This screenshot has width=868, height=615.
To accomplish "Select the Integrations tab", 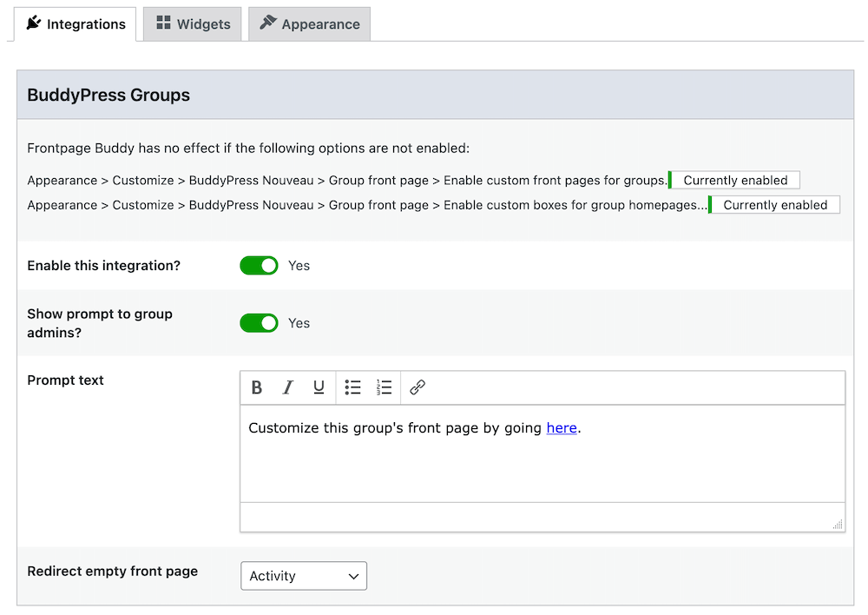I will point(76,23).
